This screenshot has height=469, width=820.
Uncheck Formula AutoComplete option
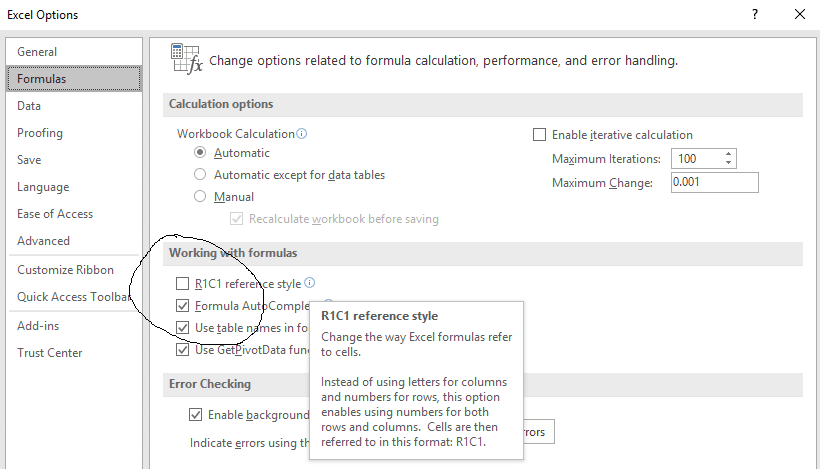pos(182,305)
